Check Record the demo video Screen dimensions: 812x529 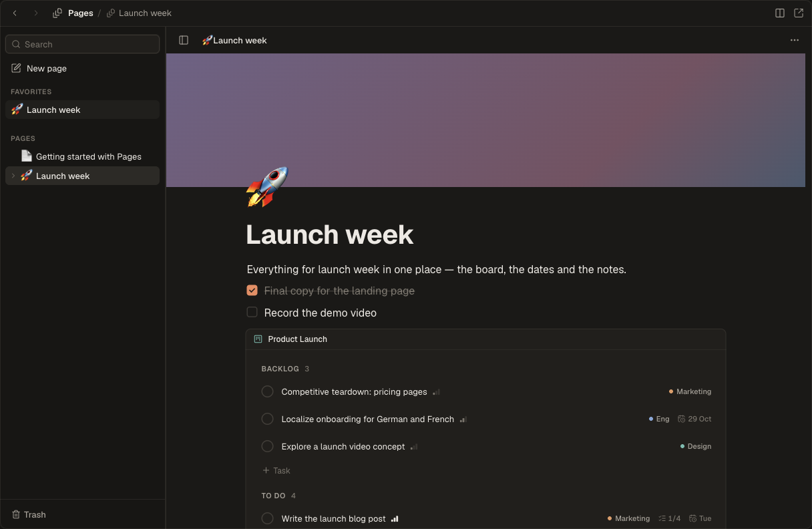pos(252,312)
